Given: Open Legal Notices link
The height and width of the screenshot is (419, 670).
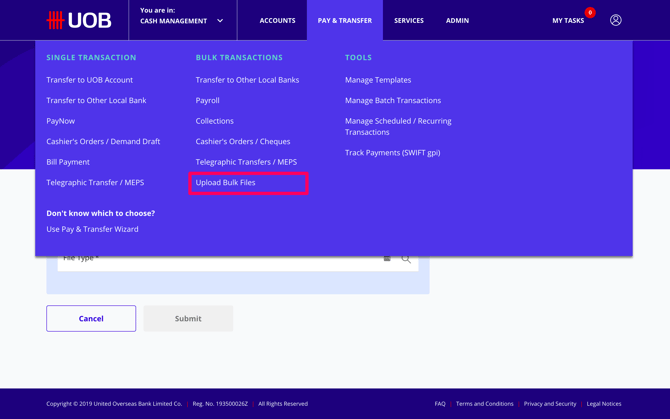Looking at the screenshot, I should [x=604, y=404].
